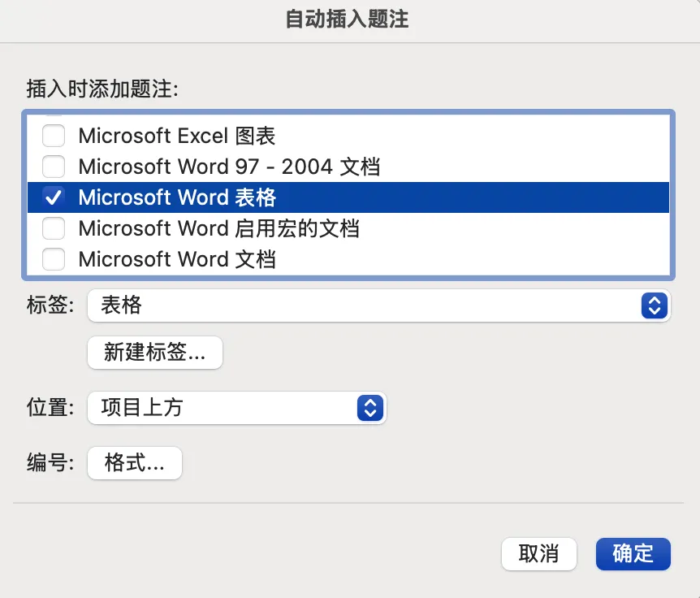Select the Microsoft Word 启用宏的文档 row text

coord(218,228)
